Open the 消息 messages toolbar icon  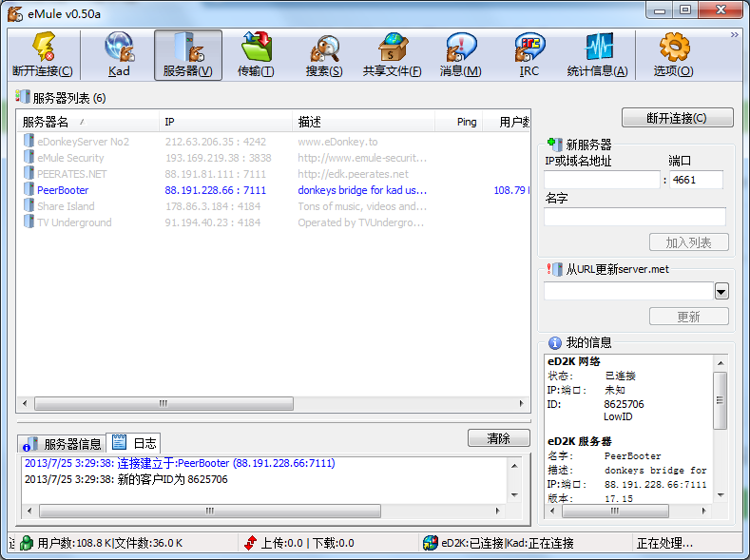point(461,47)
